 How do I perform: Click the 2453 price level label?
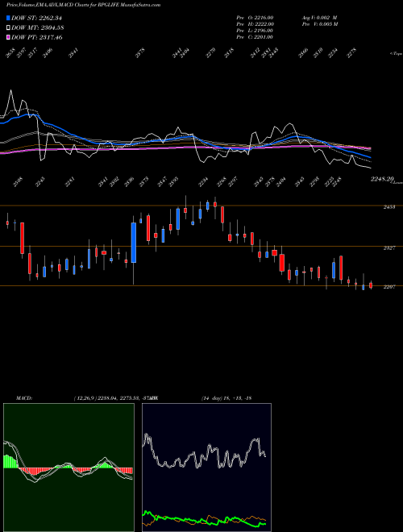point(389,206)
